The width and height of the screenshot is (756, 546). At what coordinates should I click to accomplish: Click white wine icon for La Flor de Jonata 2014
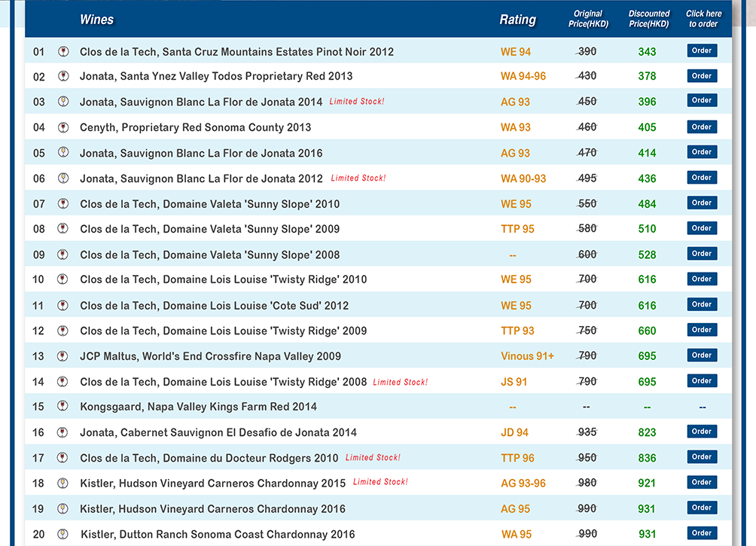[x=63, y=101]
